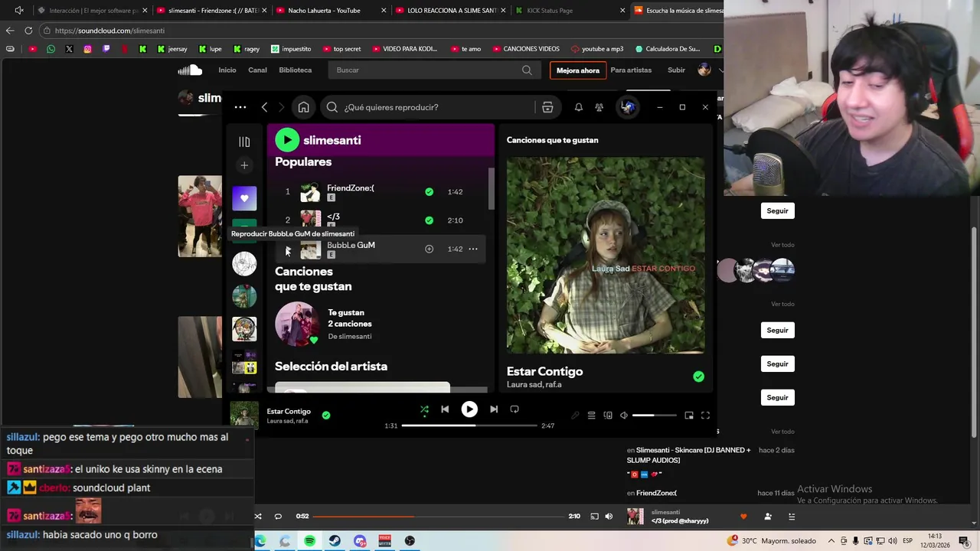
Task: Open top secret bookmark
Action: (341, 49)
